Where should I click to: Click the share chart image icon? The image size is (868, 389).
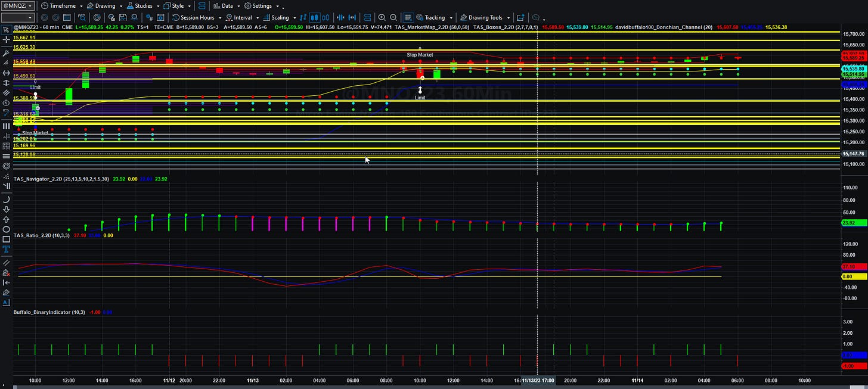pos(520,17)
